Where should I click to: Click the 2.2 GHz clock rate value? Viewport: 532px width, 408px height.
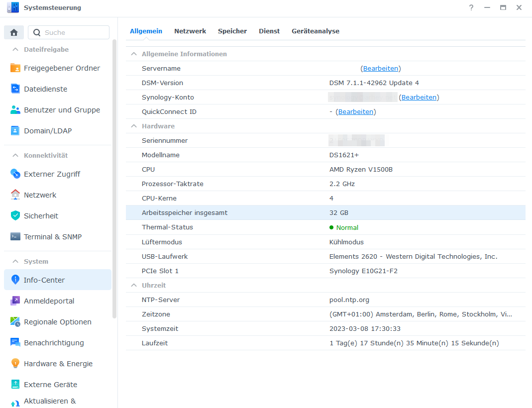tap(342, 184)
